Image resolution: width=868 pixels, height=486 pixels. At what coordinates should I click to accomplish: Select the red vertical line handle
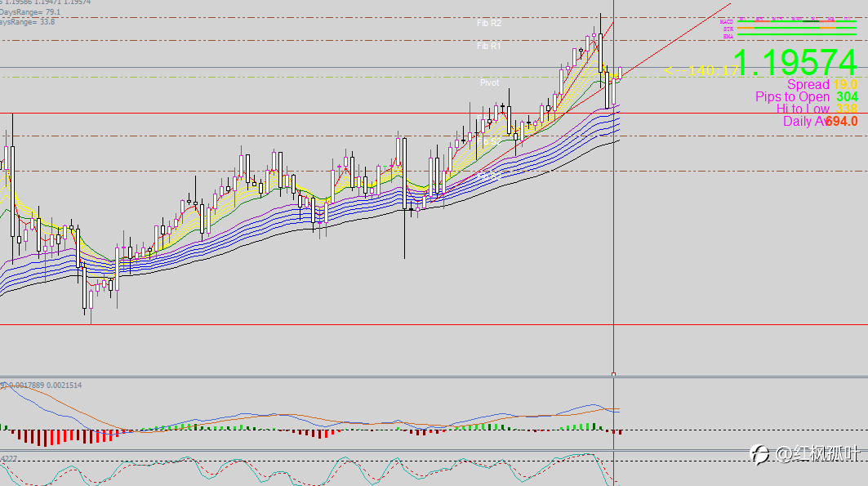coord(613,375)
